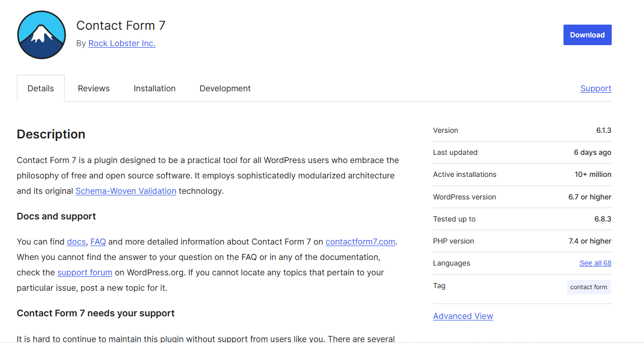The width and height of the screenshot is (644, 343).
Task: Click the Contact Form 7 plugin title
Action: 120,26
